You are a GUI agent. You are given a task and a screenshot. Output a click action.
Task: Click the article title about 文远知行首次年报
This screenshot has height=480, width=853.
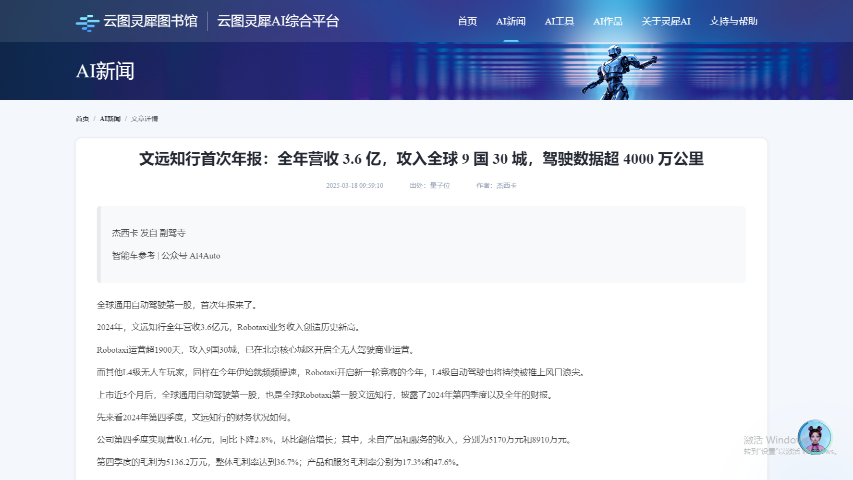[x=422, y=159]
